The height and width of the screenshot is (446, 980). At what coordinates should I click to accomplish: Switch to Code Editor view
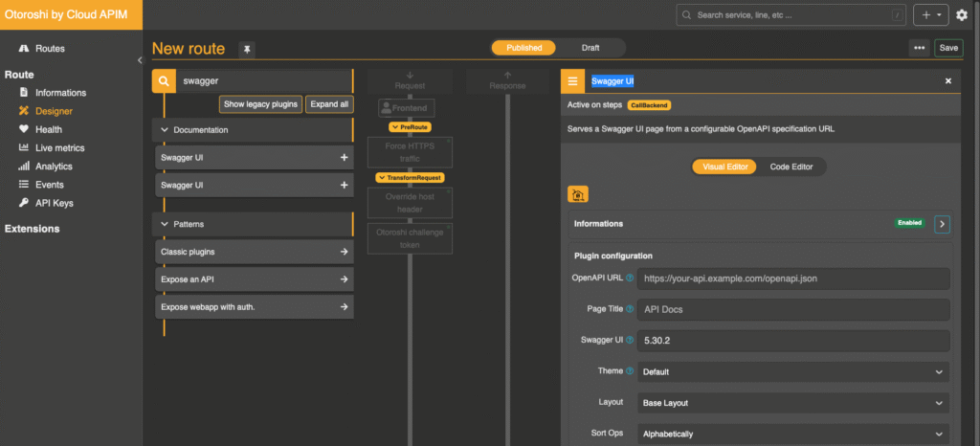791,167
